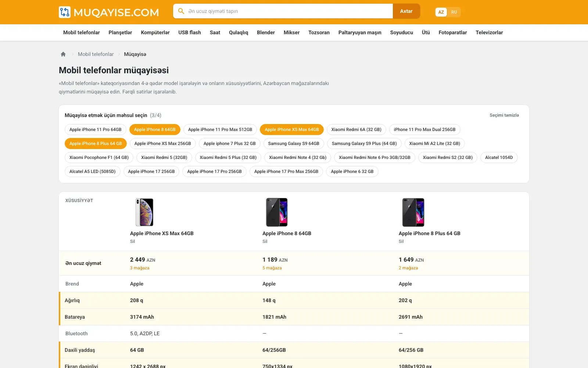Open Ütü category
The height and width of the screenshot is (368, 588).
click(426, 32)
